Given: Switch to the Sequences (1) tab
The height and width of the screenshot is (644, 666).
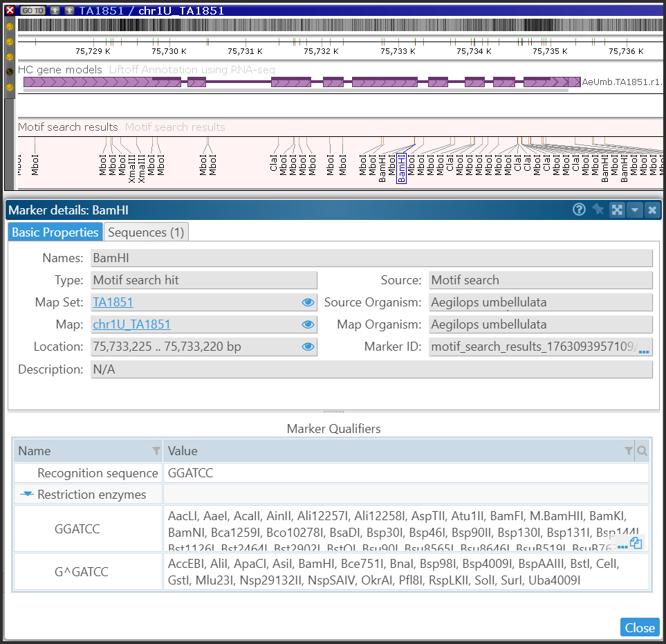Looking at the screenshot, I should pos(146,232).
